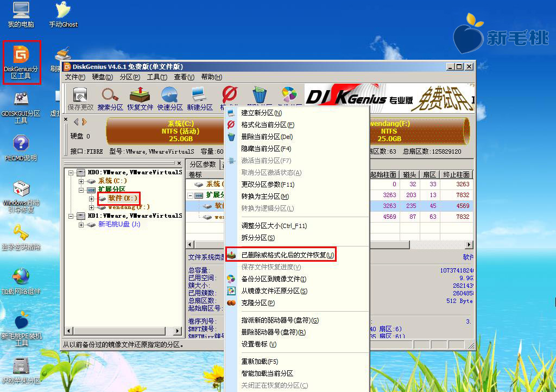This screenshot has height=392, width=556.
Task: Go to previous disk with left arrow
Action: click(76, 122)
